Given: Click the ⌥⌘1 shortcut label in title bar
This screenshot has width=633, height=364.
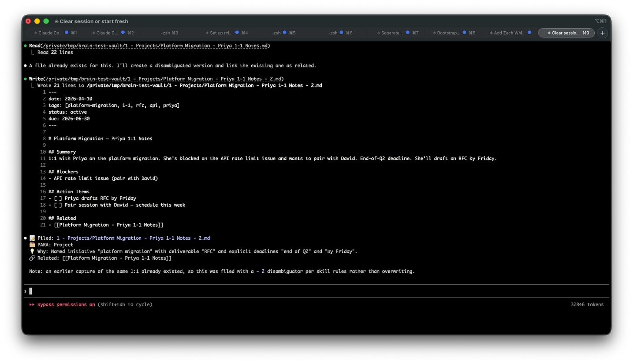Looking at the screenshot, I should tap(601, 21).
